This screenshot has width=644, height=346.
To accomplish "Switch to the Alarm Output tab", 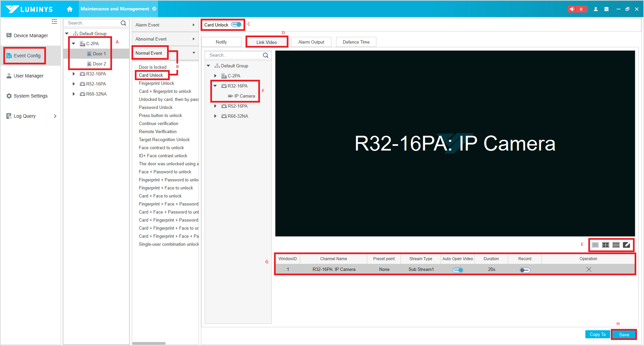I will pyautogui.click(x=311, y=42).
